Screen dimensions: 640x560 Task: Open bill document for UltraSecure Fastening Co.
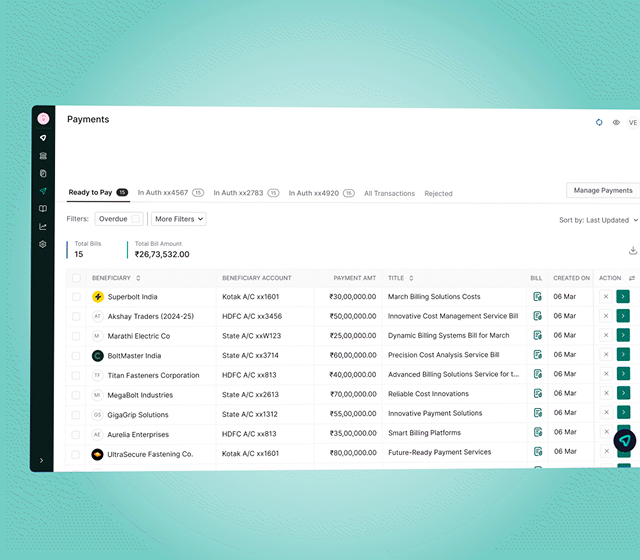[x=538, y=451]
